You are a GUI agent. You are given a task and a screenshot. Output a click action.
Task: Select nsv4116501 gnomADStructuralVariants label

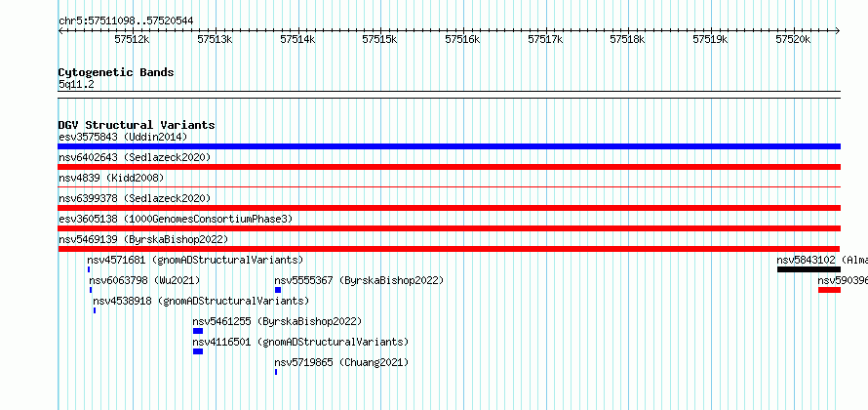click(300, 342)
